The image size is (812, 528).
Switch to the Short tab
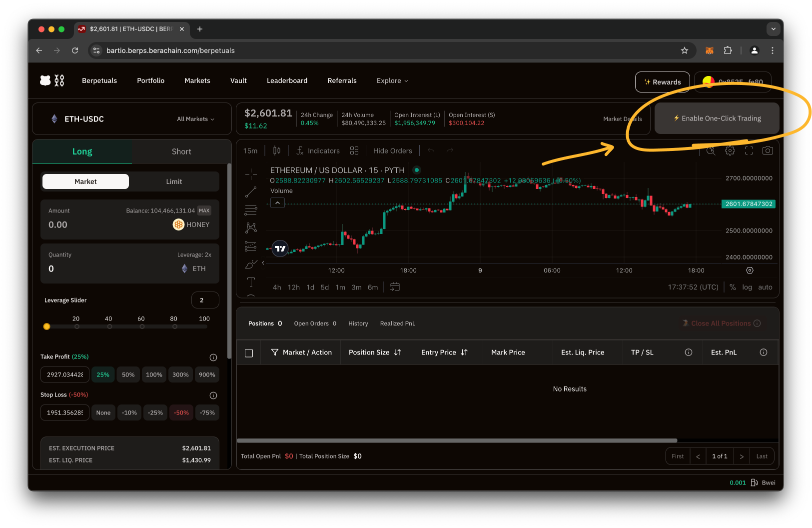[181, 151]
